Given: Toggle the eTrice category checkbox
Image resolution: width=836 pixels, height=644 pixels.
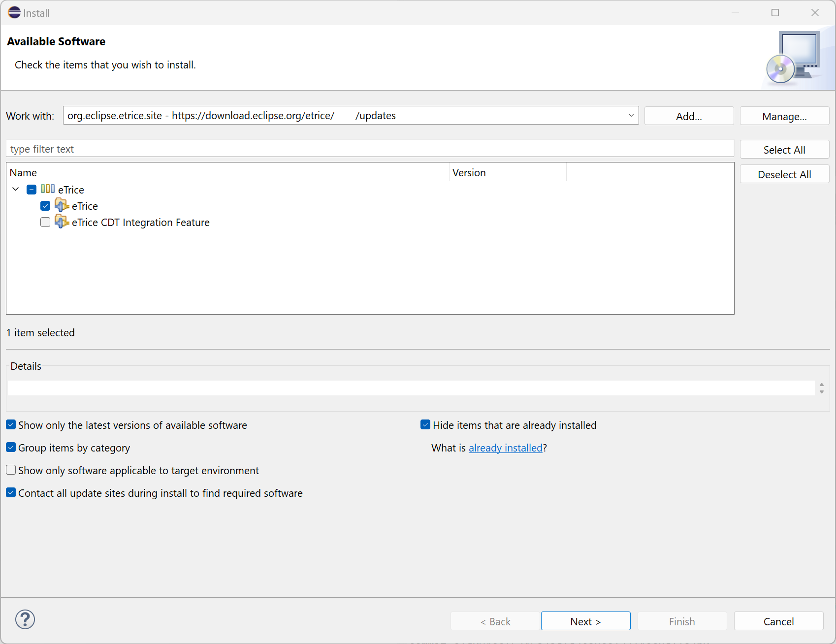Looking at the screenshot, I should [32, 190].
